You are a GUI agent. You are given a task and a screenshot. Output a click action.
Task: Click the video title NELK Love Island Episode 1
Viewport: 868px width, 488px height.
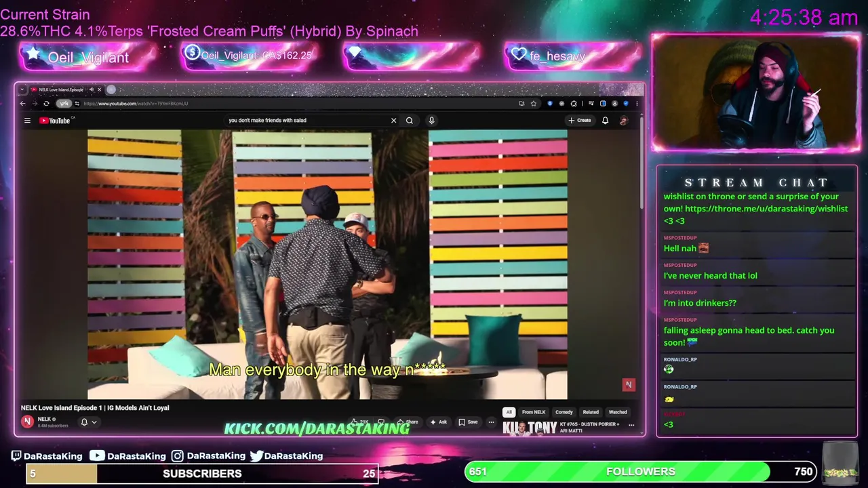tap(95, 408)
